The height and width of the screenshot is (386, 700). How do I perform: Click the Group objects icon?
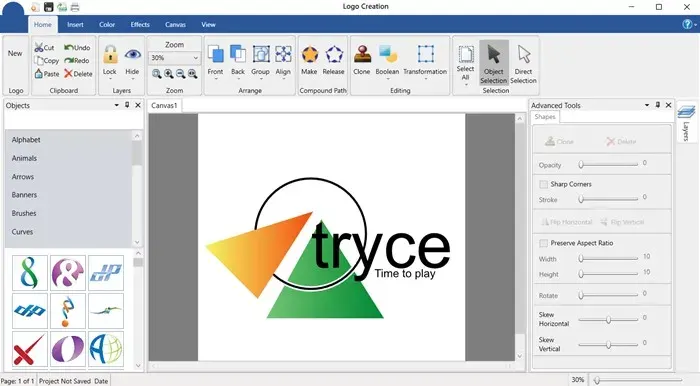pyautogui.click(x=261, y=54)
